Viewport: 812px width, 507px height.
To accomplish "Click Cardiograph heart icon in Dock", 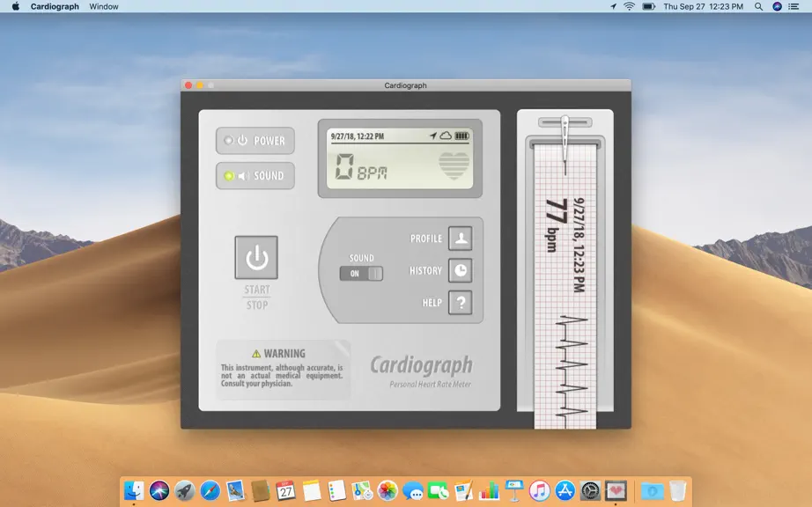I will pyautogui.click(x=616, y=490).
